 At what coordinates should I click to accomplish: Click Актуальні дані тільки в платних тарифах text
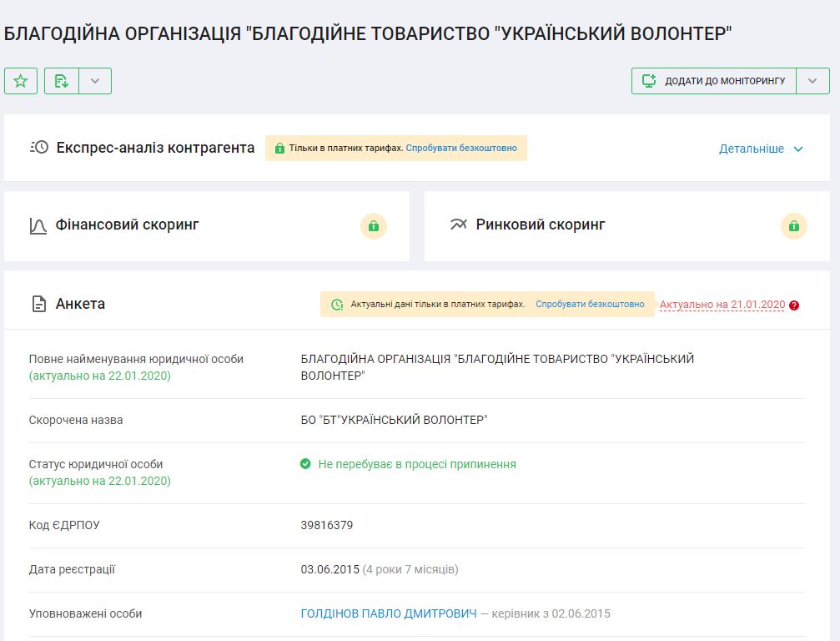pyautogui.click(x=438, y=304)
